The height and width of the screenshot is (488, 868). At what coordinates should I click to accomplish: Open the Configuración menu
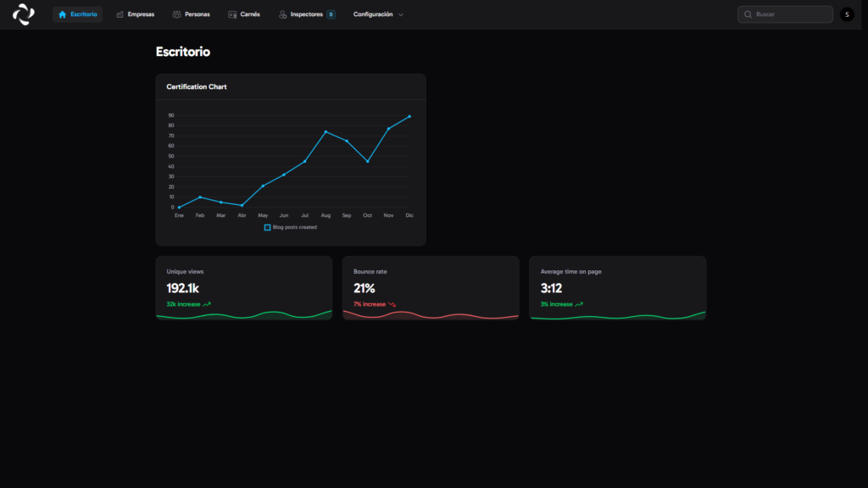click(x=373, y=14)
